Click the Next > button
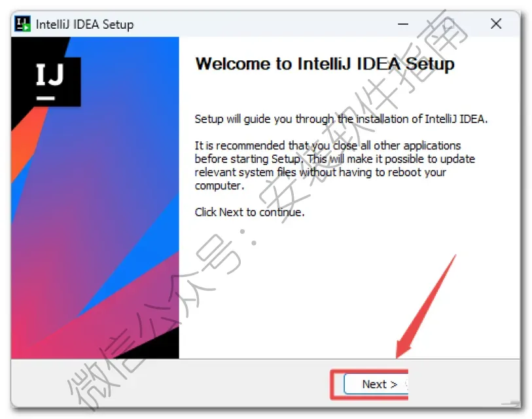This screenshot has width=532, height=419. [x=376, y=384]
